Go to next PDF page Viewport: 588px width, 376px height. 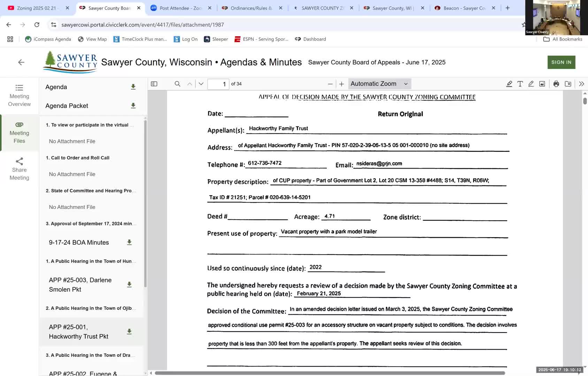click(201, 84)
